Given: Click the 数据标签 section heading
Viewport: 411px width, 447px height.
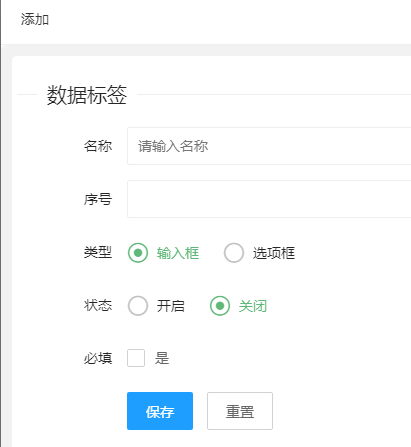Looking at the screenshot, I should point(87,95).
